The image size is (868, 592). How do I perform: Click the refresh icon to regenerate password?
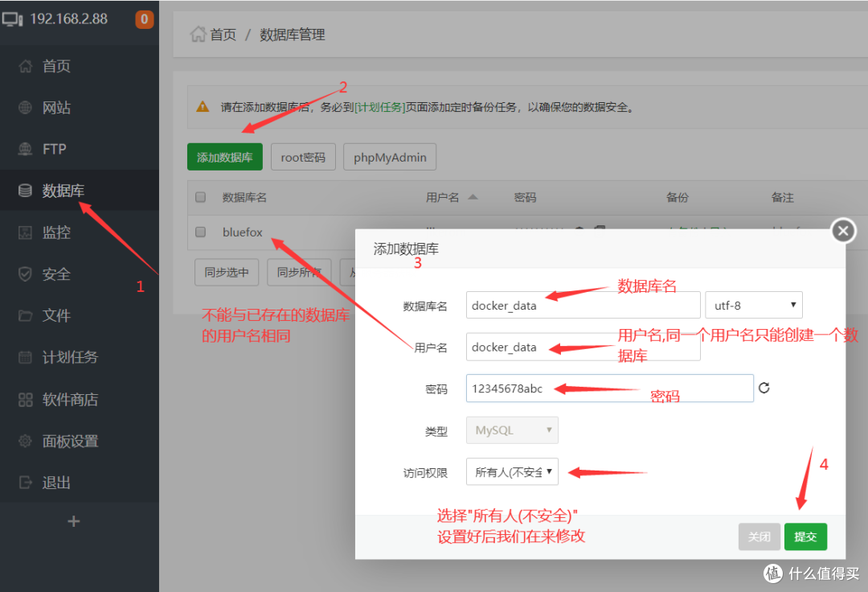click(x=764, y=388)
